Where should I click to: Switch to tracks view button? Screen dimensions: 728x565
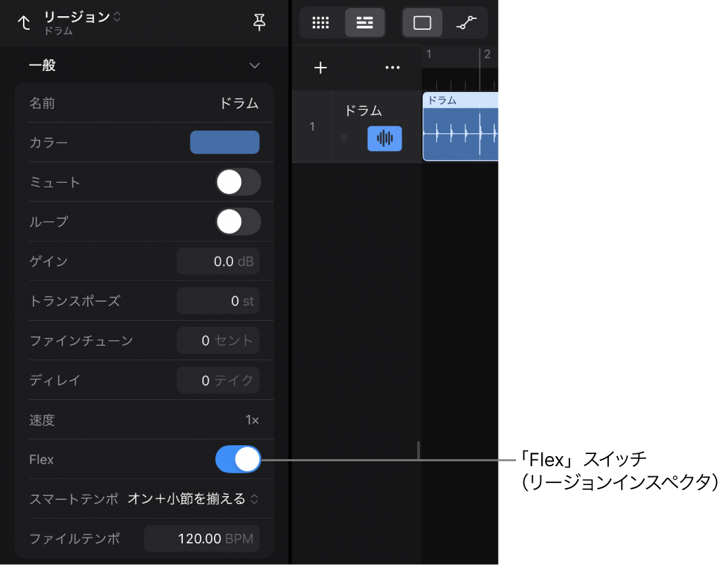[364, 22]
